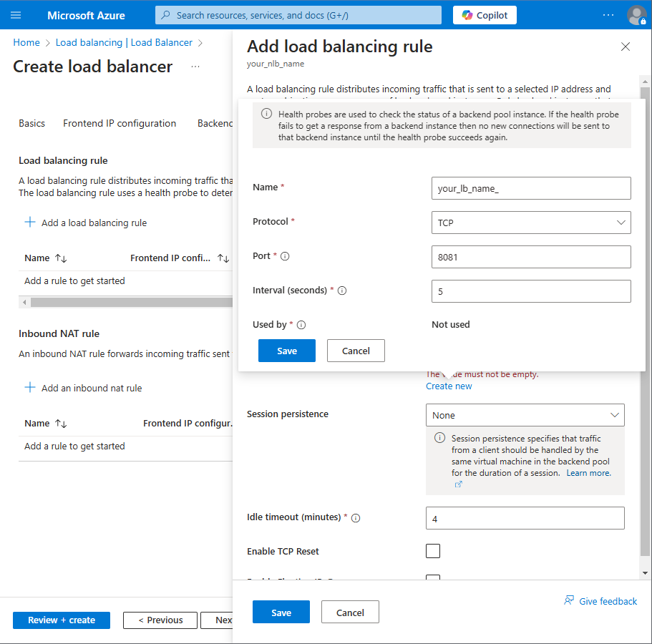Click the 'Not used' value text
This screenshot has width=652, height=644.
(451, 325)
